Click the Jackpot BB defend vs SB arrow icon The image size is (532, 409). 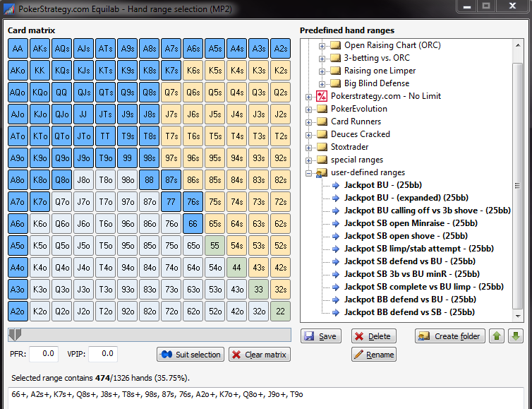[x=336, y=312]
